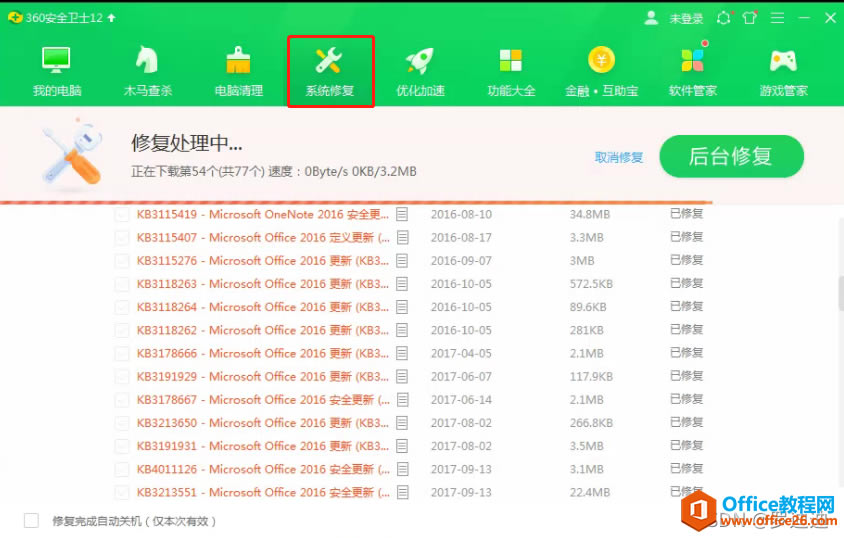Click the repair progress bar
This screenshot has width=844, height=538.
[356, 203]
